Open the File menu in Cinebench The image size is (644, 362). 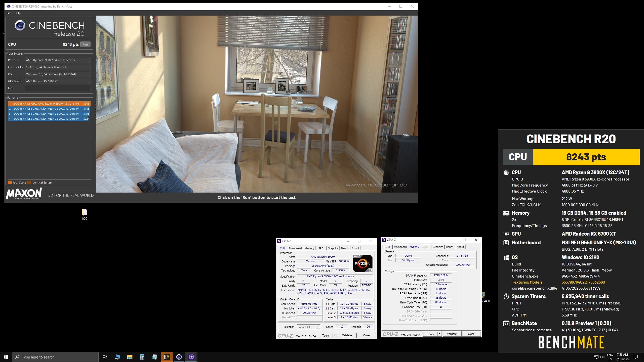click(x=9, y=13)
